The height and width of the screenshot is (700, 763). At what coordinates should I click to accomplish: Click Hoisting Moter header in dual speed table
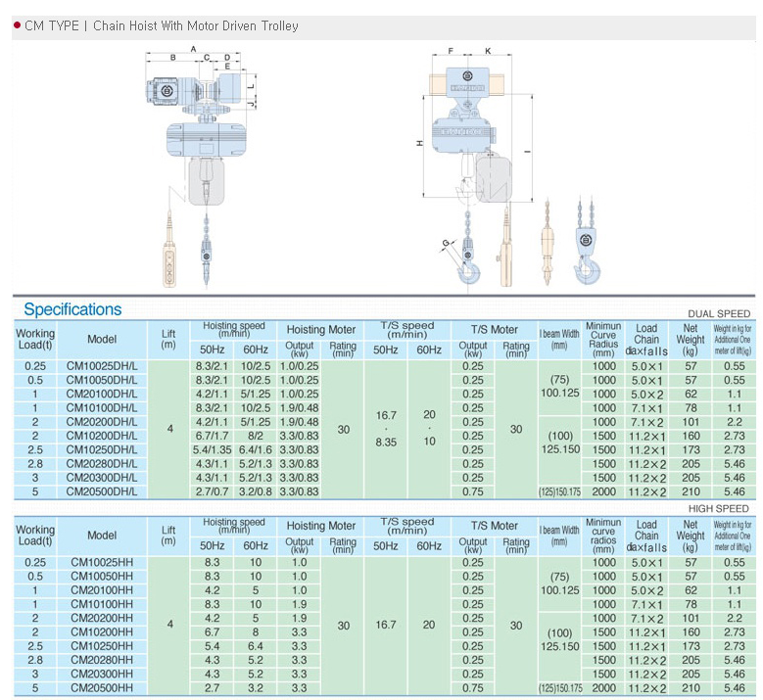click(x=320, y=330)
